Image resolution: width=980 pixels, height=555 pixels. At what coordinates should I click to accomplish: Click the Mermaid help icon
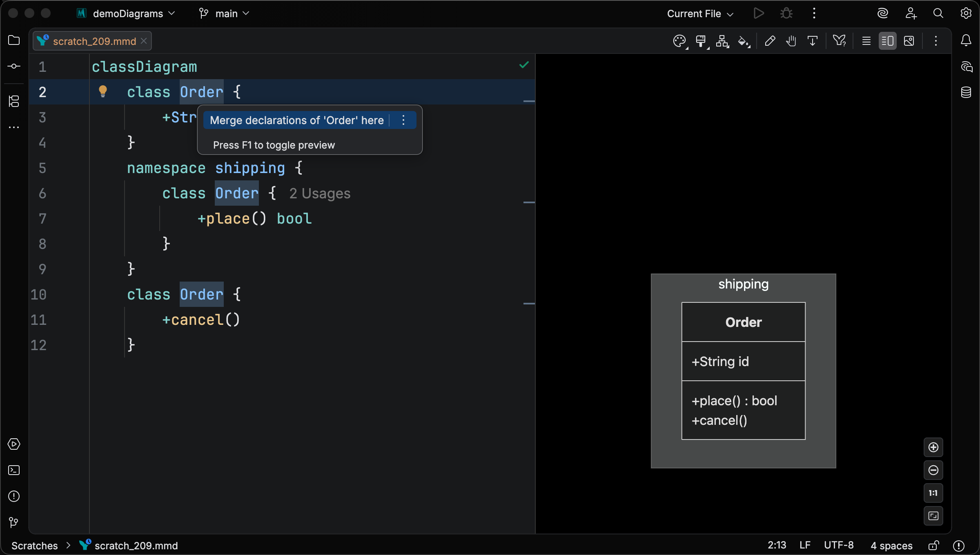840,41
